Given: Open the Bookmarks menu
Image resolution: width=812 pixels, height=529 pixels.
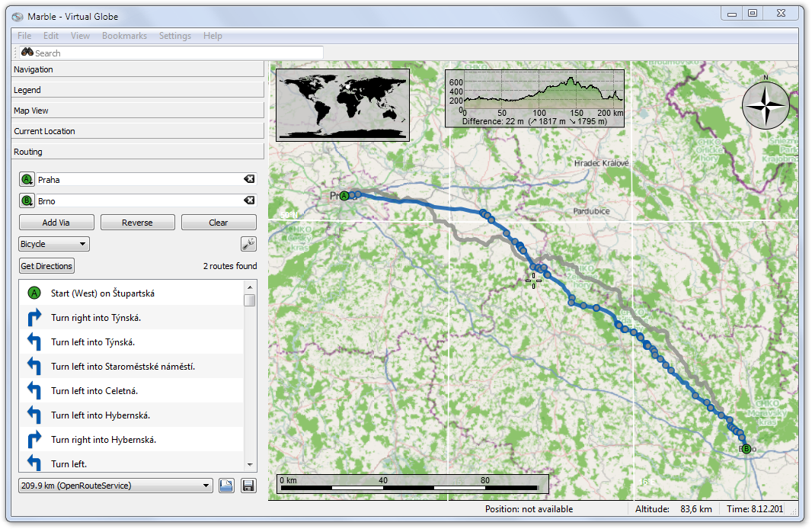Looking at the screenshot, I should tap(124, 36).
